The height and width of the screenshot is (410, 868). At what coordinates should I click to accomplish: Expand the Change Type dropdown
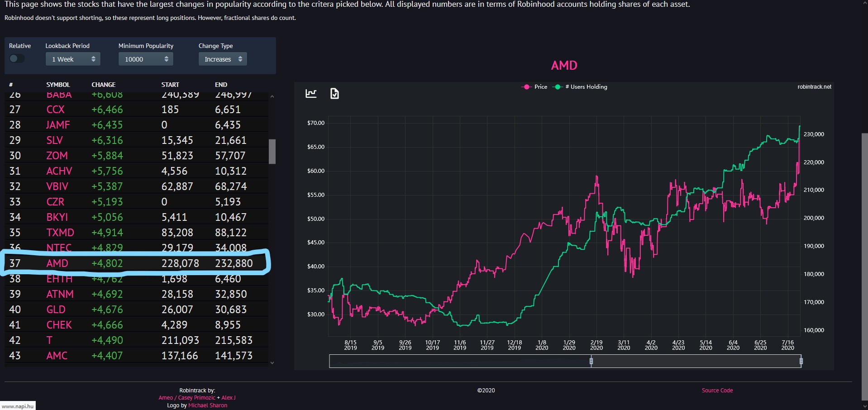[x=223, y=59]
